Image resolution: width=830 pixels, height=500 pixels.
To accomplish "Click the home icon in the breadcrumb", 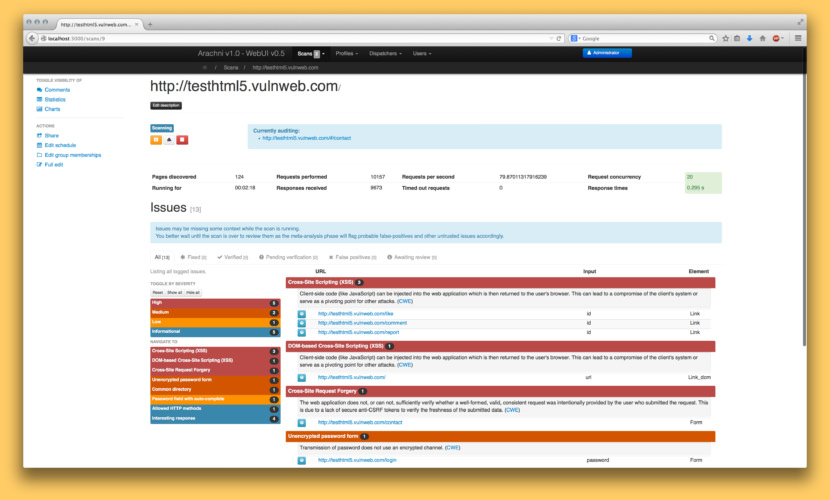I will coord(204,67).
